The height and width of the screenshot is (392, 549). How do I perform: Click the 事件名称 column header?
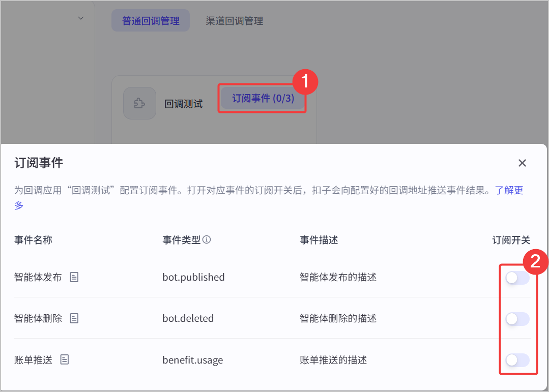tap(33, 240)
